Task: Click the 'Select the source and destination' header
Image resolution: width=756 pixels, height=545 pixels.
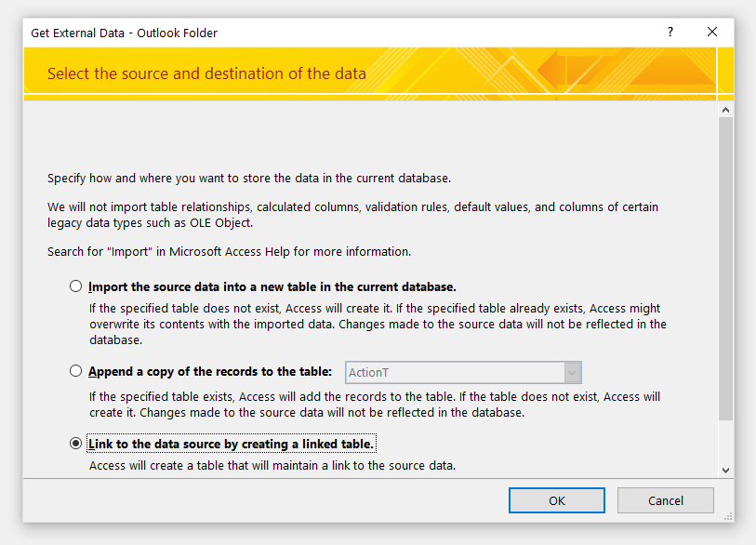Action: [206, 73]
